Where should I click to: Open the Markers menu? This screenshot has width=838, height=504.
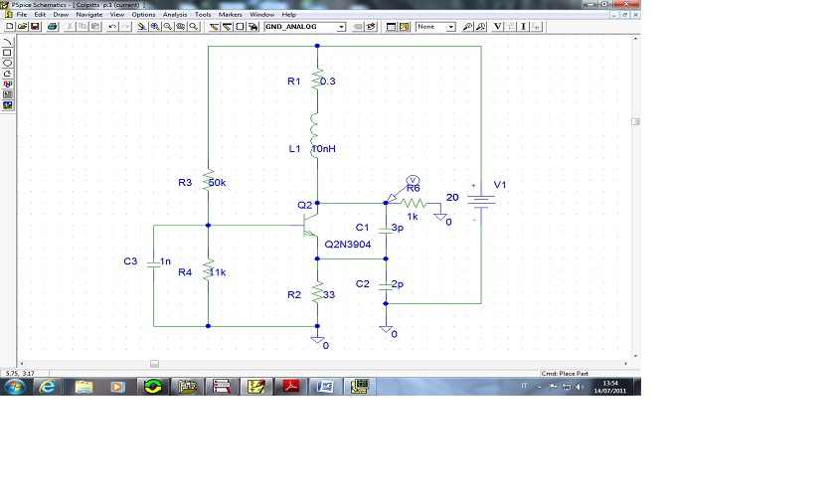click(230, 15)
